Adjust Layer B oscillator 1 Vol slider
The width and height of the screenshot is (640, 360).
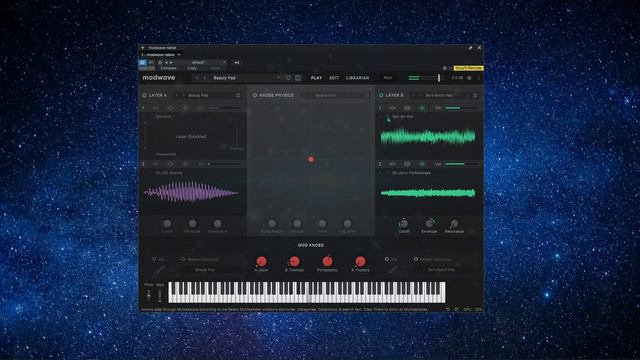[x=460, y=108]
